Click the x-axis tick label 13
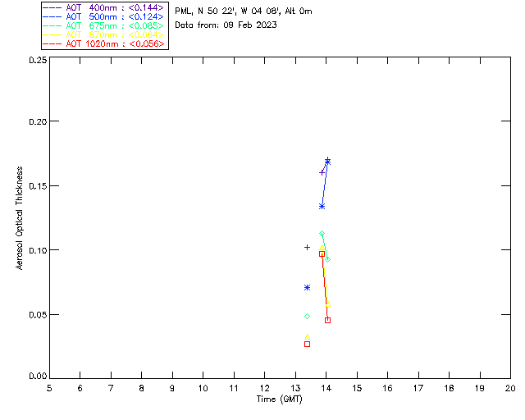Screen dimensions: 525x420 tap(295, 388)
